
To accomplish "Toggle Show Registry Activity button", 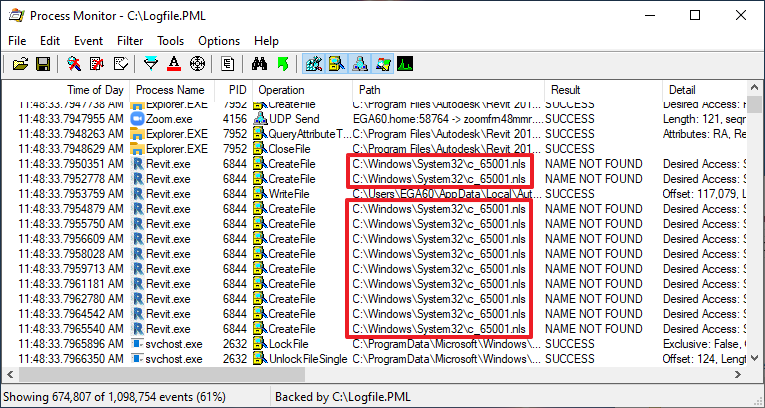I will pyautogui.click(x=313, y=64).
